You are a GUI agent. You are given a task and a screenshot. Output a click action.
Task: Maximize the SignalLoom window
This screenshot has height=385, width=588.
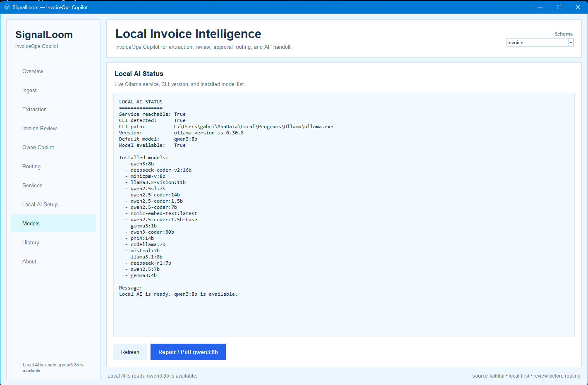click(x=559, y=7)
